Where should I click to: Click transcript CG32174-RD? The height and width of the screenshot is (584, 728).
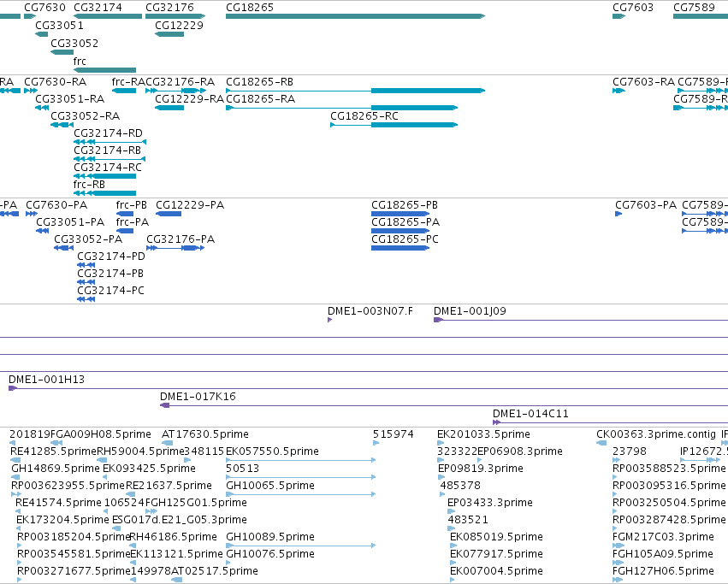110,142
